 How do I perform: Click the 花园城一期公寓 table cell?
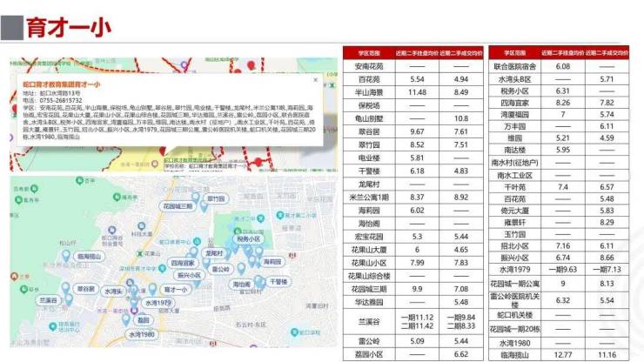(x=514, y=284)
